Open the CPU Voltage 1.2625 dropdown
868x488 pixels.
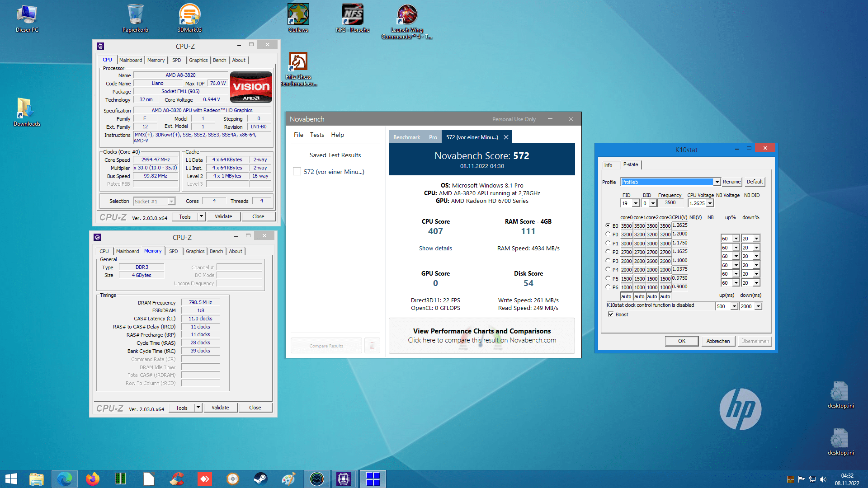pyautogui.click(x=710, y=204)
